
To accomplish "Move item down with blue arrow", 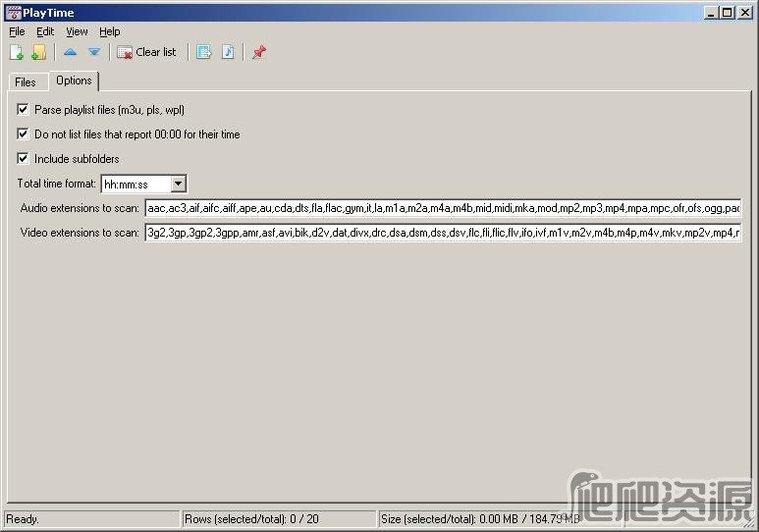I will (x=94, y=52).
